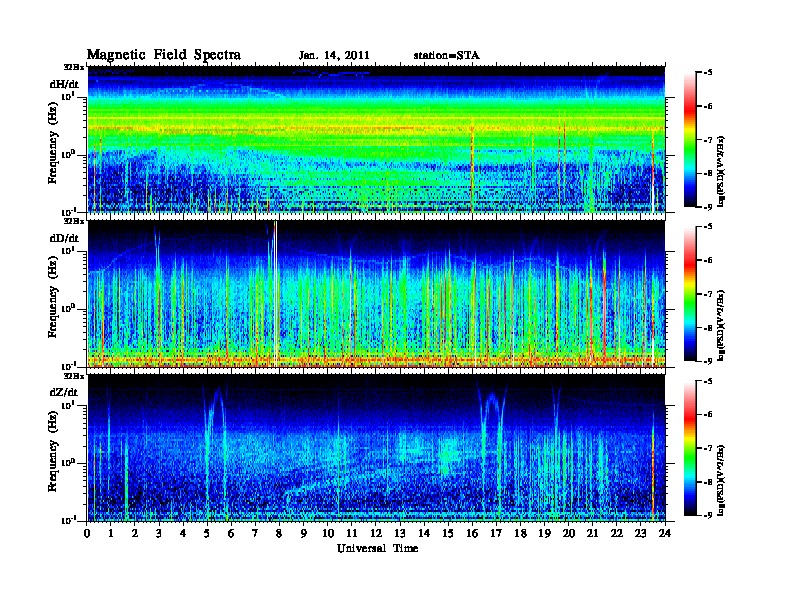
Task: Click hour tick label '20' on time axis
Action: [568, 533]
